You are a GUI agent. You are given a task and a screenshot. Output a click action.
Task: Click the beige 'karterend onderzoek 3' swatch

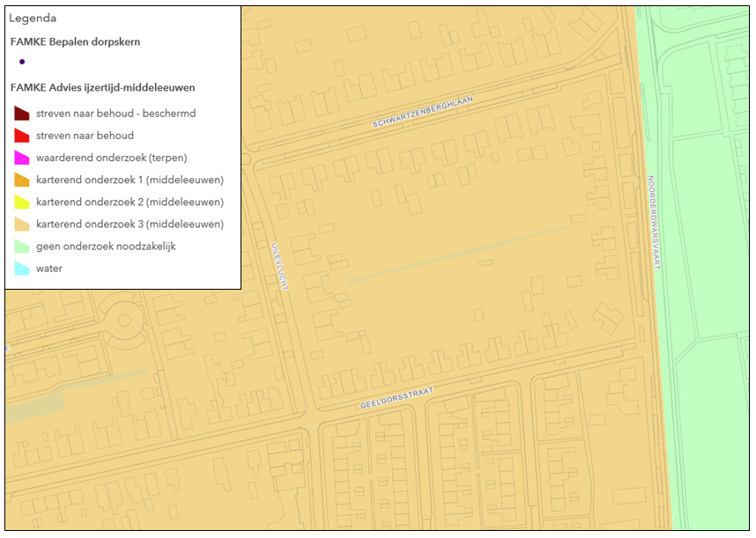click(x=22, y=225)
